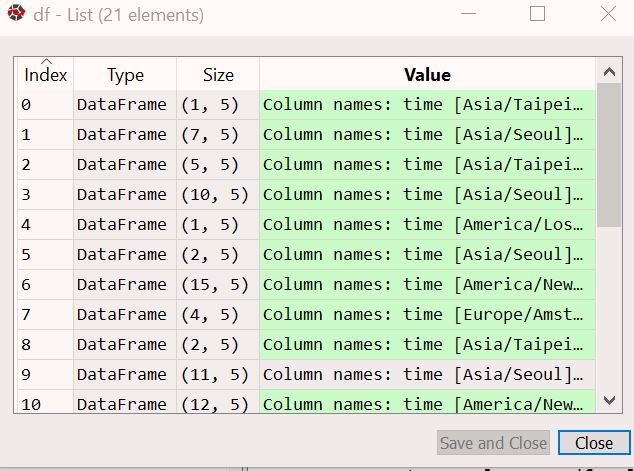
Task: Select the Europe/Amst value at index 7
Action: (427, 314)
